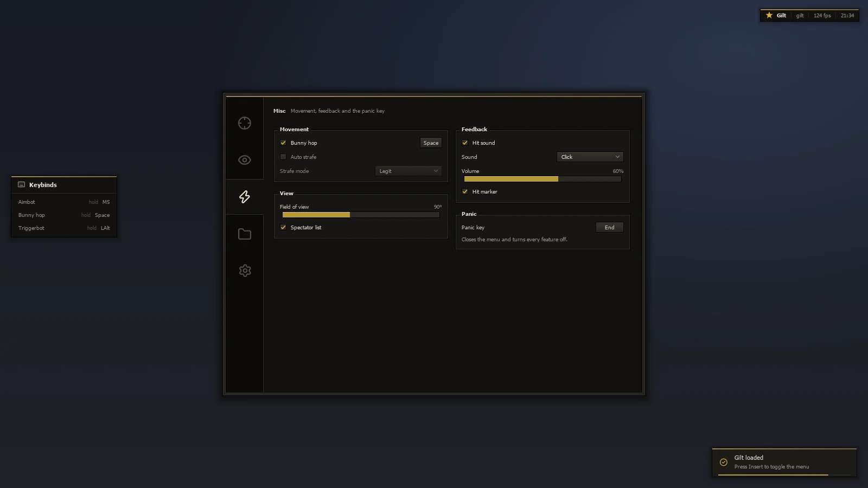Click the Spectator list label
Image resolution: width=868 pixels, height=488 pixels.
(306, 227)
